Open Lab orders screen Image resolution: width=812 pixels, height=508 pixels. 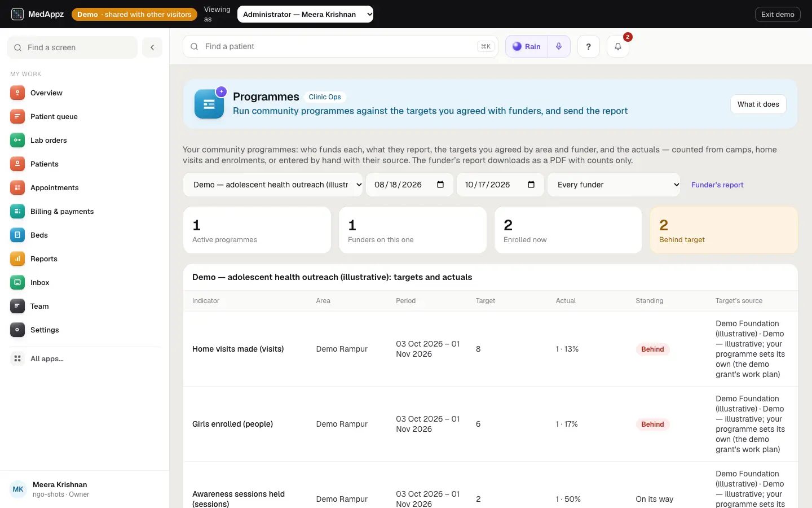point(85,140)
